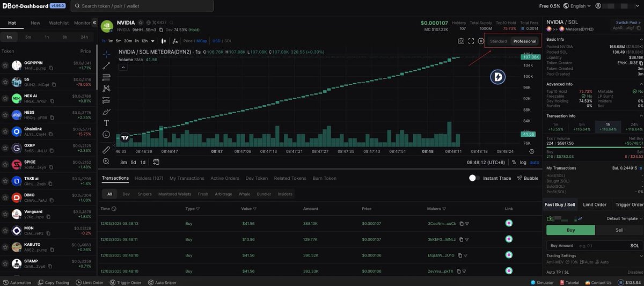The width and height of the screenshot is (644, 286).
Task: Open the Default Template dropdown
Action: [x=625, y=219]
